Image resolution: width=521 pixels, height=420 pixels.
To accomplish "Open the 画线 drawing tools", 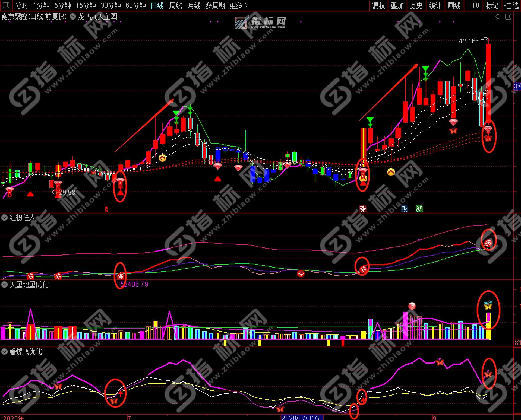I will [x=454, y=5].
